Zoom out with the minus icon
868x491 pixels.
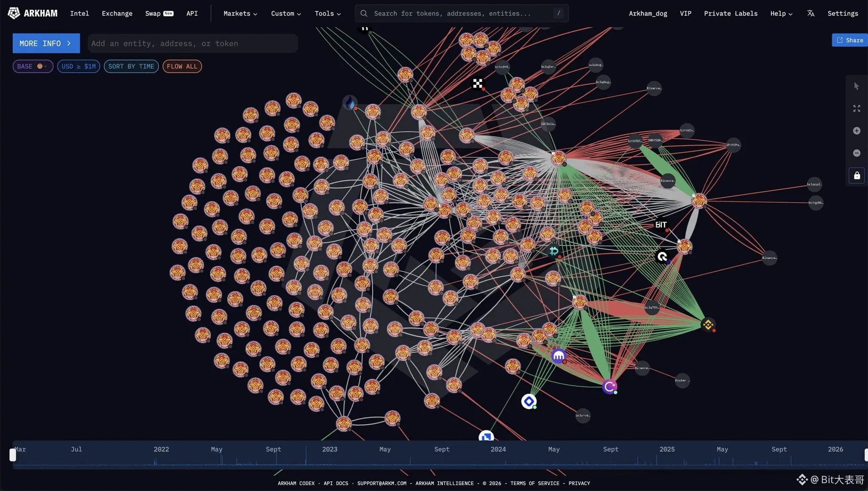coord(856,153)
